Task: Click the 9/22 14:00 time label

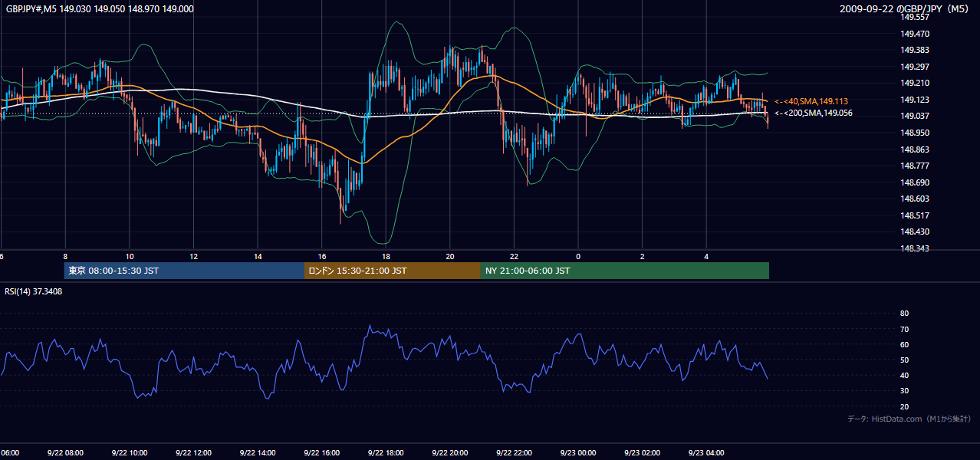Action: coord(258,453)
